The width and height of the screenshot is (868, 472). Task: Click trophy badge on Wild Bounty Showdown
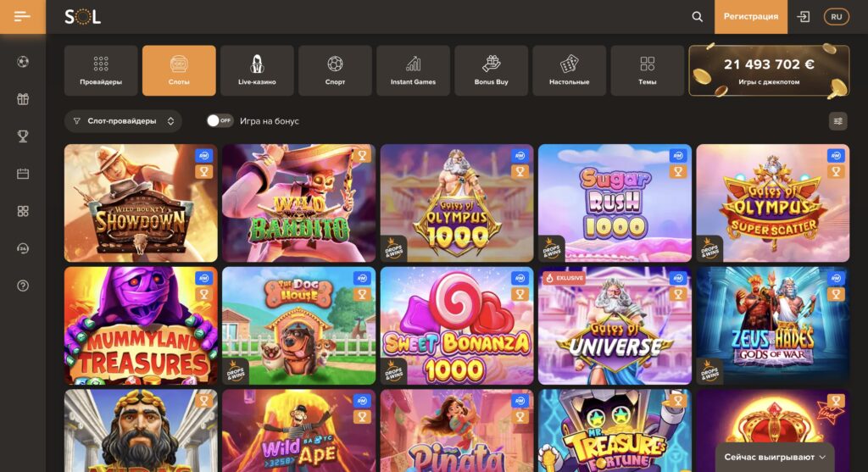203,171
